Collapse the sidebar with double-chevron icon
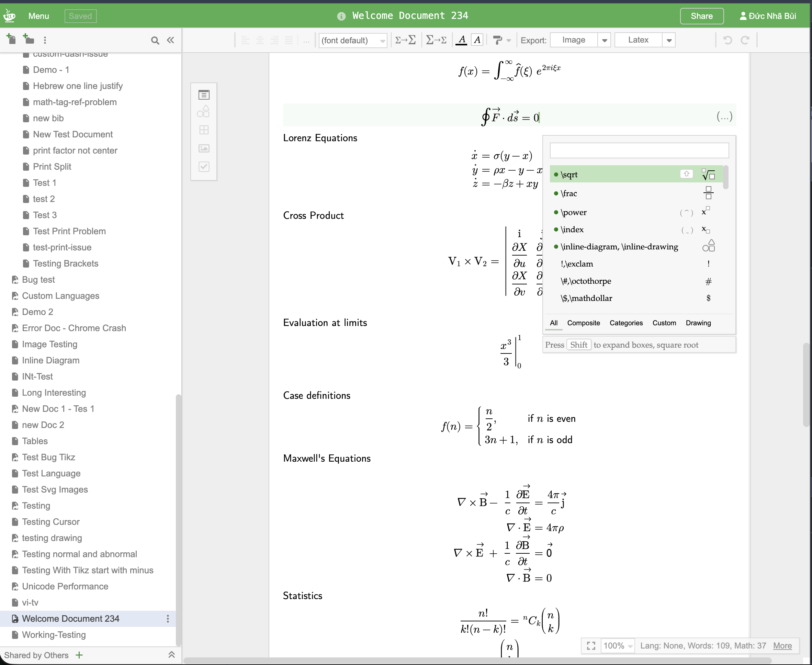Image resolution: width=812 pixels, height=665 pixels. pos(170,40)
